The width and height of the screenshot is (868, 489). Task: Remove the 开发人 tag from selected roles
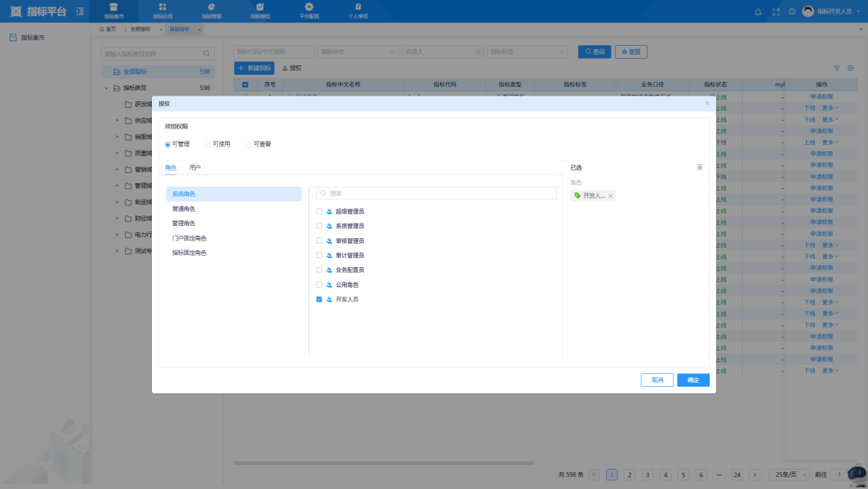(611, 196)
